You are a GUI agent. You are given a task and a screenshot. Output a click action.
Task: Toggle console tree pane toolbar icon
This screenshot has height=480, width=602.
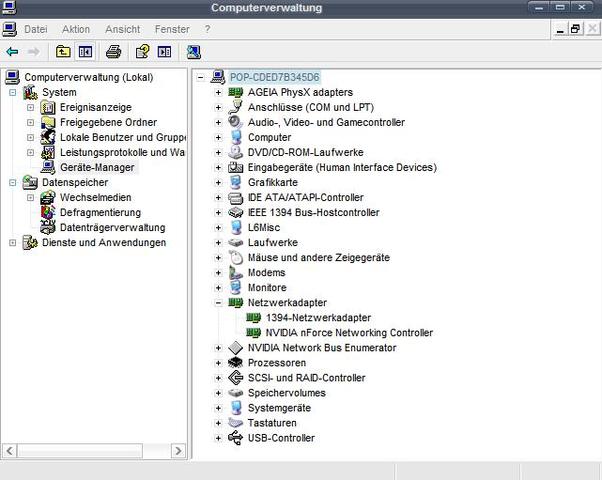tap(85, 51)
